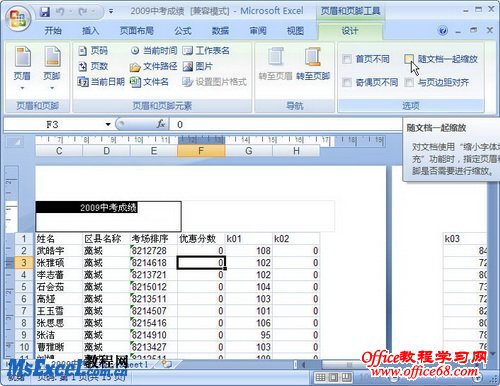Select column G header
This screenshot has height=386, width=500.
click(249, 151)
